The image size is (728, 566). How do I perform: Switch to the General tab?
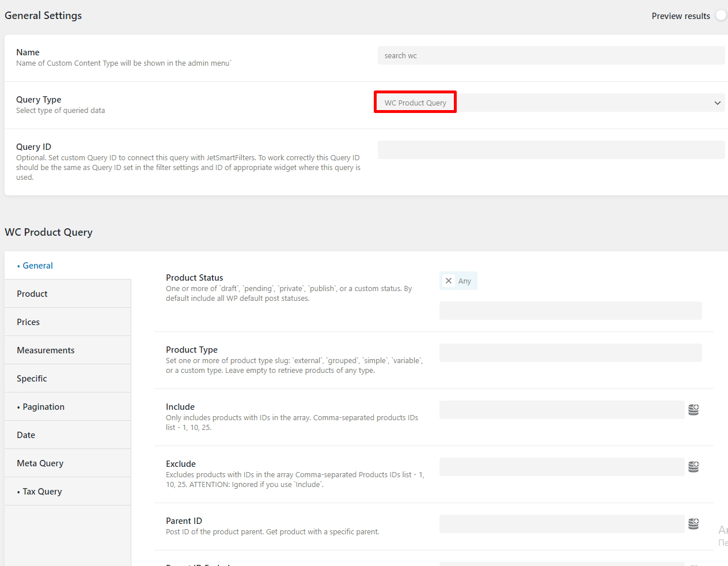pos(68,266)
